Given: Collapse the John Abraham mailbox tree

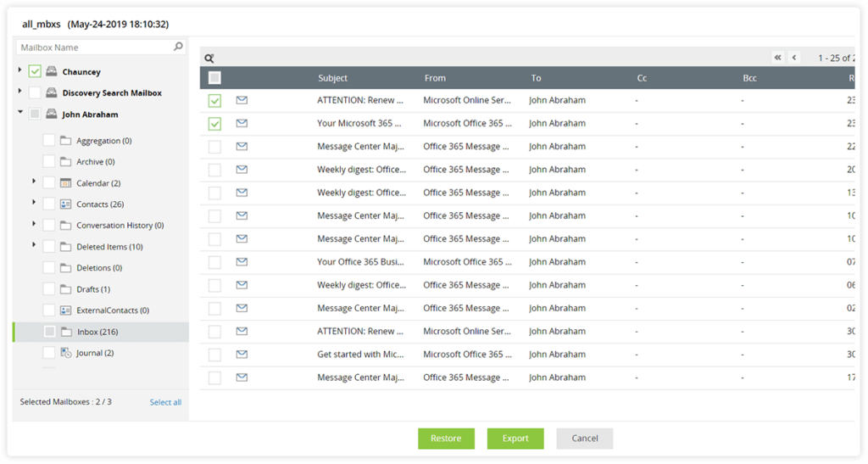Looking at the screenshot, I should click(x=20, y=112).
